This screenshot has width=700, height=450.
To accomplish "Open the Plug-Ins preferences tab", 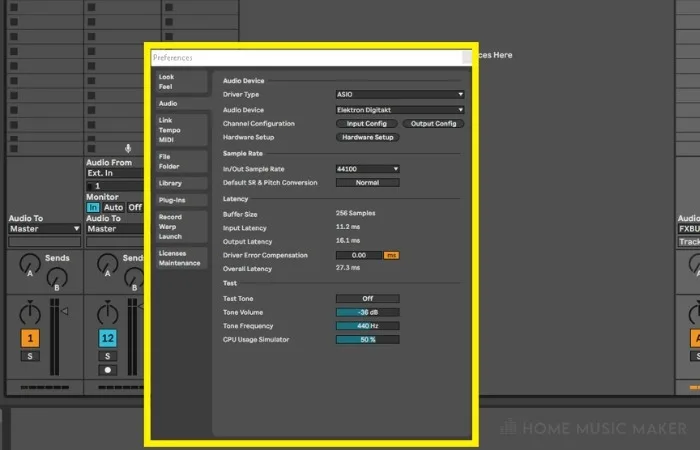I will (x=182, y=200).
